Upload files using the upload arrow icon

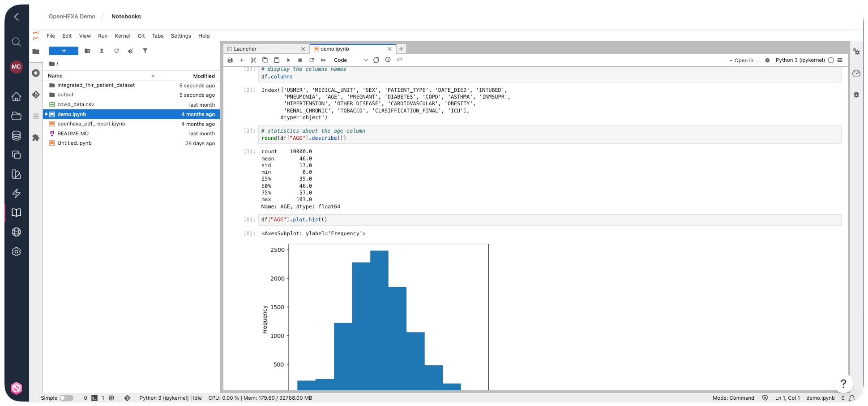(x=102, y=51)
